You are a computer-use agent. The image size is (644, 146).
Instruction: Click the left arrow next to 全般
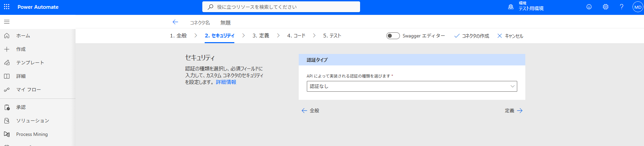tap(304, 111)
